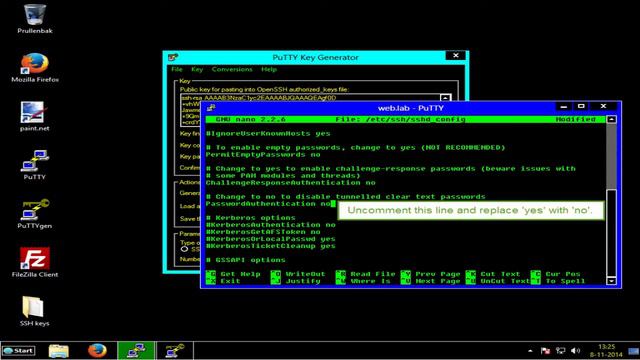The width and height of the screenshot is (640, 360).
Task: Open the Conversions menu in PuTTY Key Generator
Action: click(232, 69)
